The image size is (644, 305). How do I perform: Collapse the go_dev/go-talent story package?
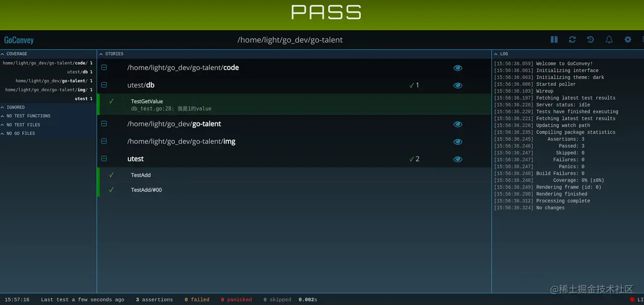(x=104, y=124)
